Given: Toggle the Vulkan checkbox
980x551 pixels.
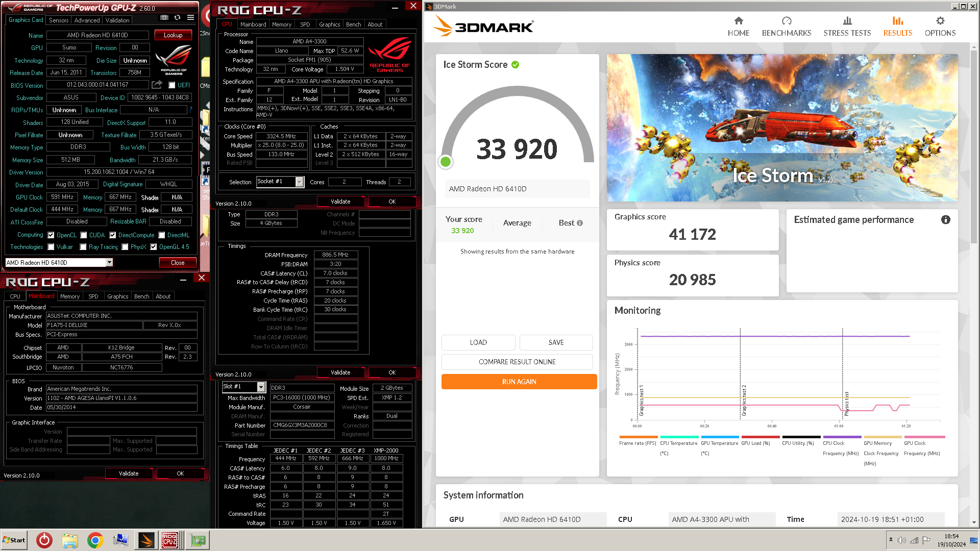Looking at the screenshot, I should pyautogui.click(x=51, y=247).
